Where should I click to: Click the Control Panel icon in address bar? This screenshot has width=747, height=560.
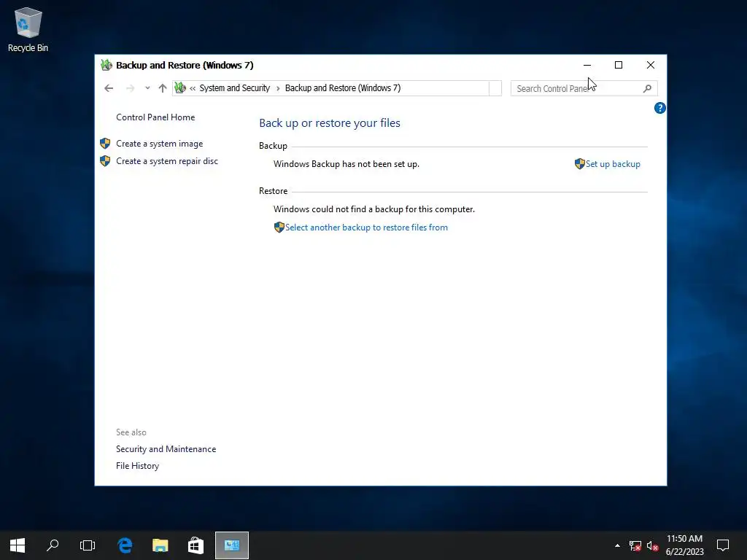(179, 87)
